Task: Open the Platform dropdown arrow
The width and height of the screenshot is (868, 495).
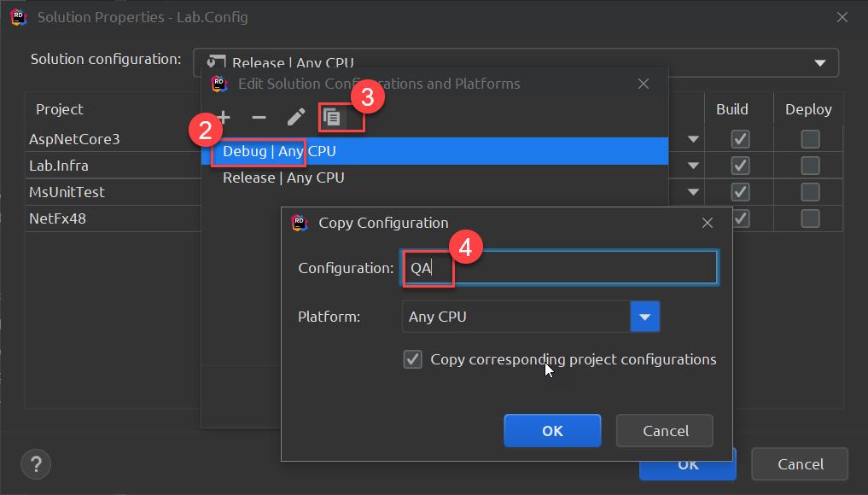Action: tap(644, 317)
